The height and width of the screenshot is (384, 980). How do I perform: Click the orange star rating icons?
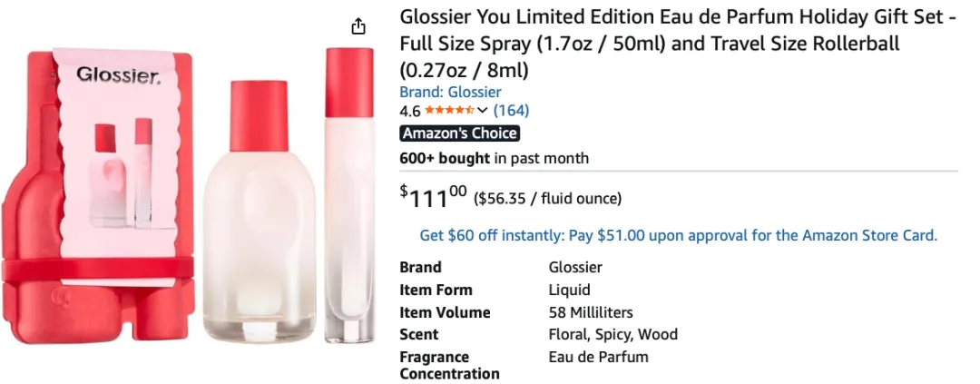pyautogui.click(x=448, y=111)
